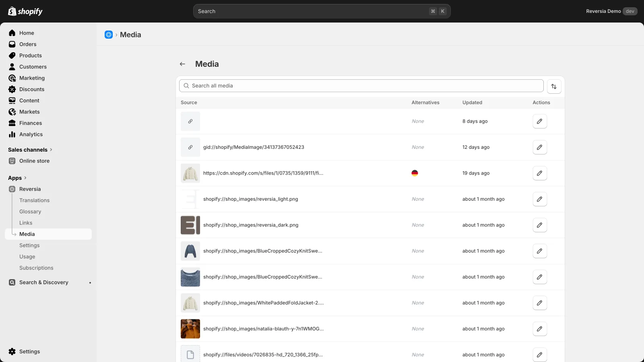Viewport: 644px width, 362px height.
Task: Open Translations in Reversia menu
Action: coord(34,200)
